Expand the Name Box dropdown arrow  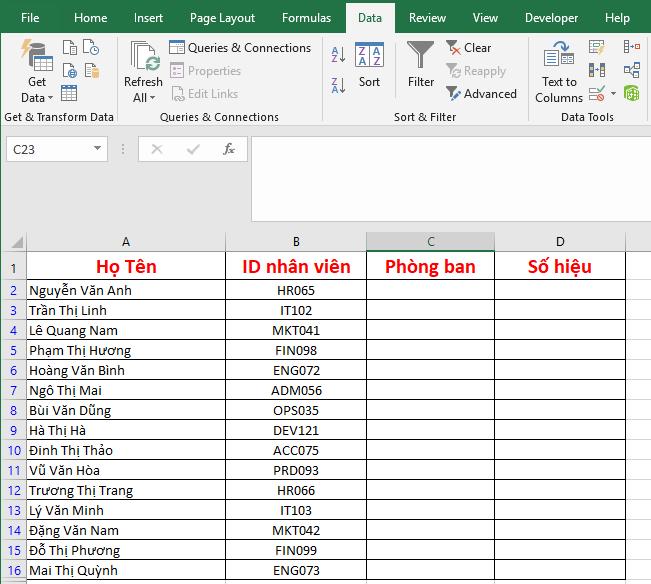[97, 149]
